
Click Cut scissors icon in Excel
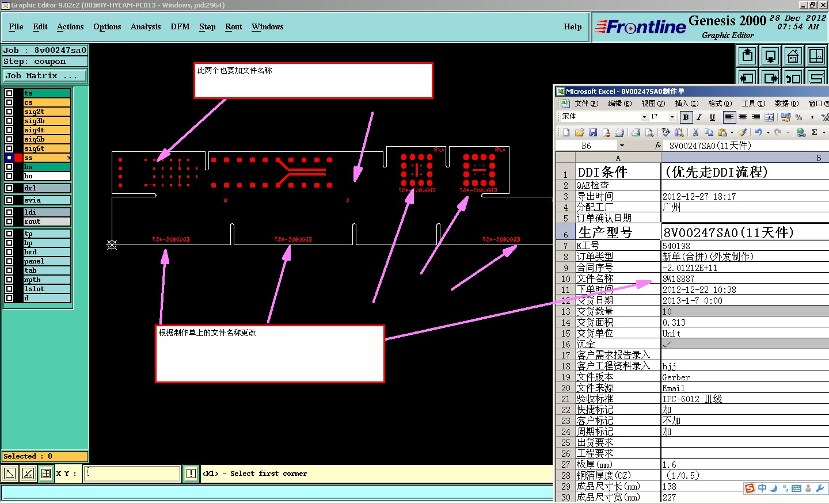[x=695, y=132]
